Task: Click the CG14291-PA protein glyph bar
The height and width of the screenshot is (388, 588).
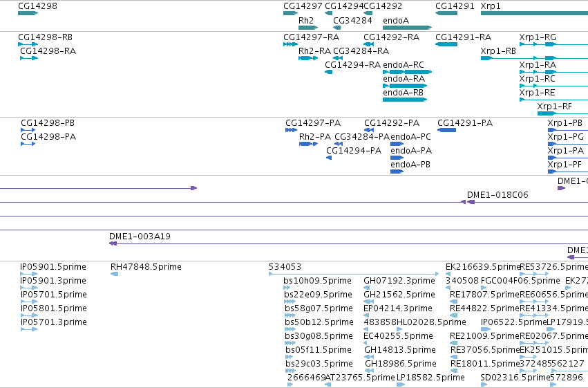Action: (446, 130)
